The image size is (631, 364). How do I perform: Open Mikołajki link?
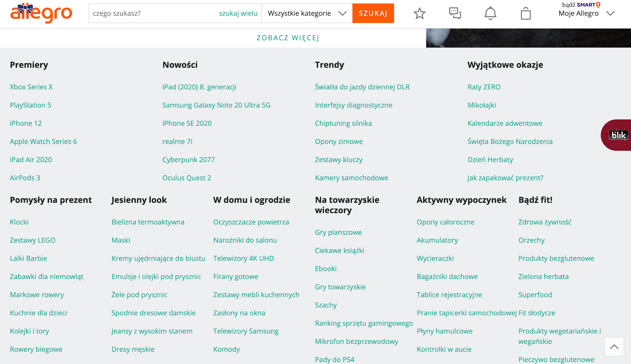[x=482, y=105]
